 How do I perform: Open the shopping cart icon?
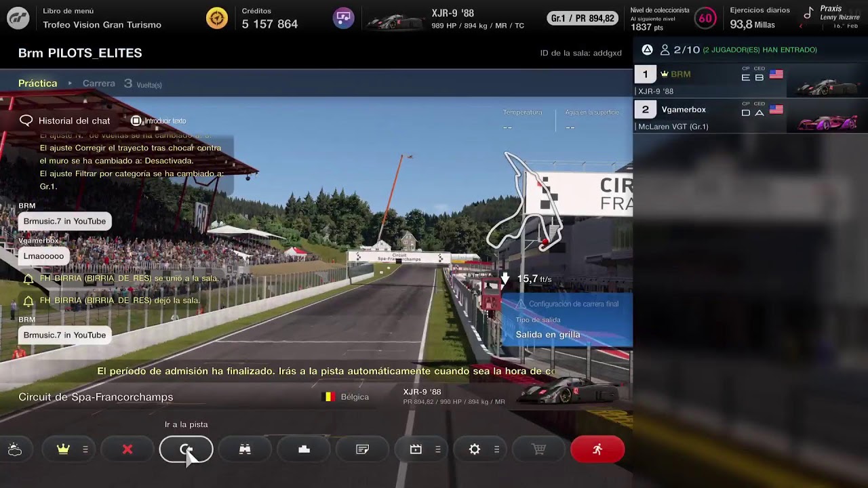539,449
